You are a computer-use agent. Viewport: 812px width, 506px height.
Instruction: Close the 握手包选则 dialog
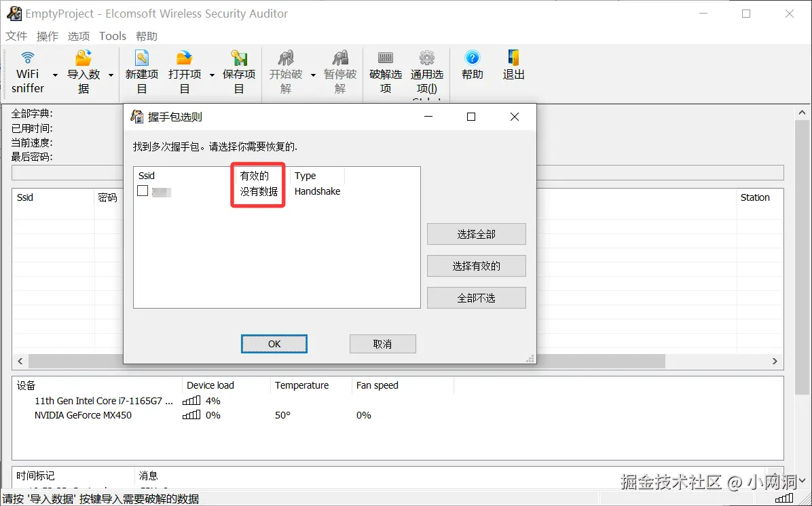[x=514, y=117]
